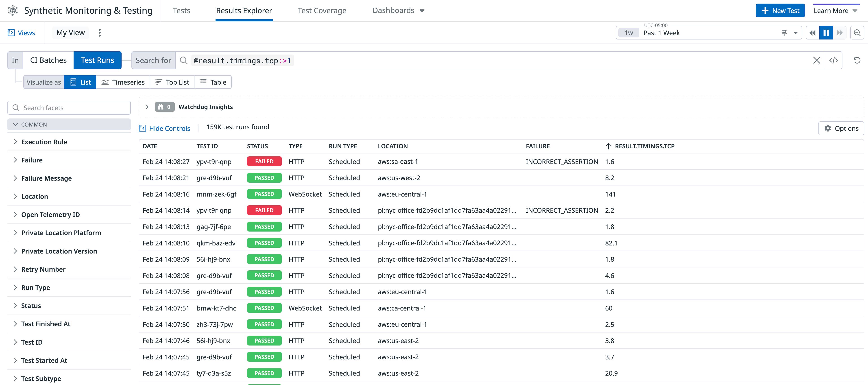868x385 pixels.
Task: Click the STATUS column header
Action: click(257, 146)
